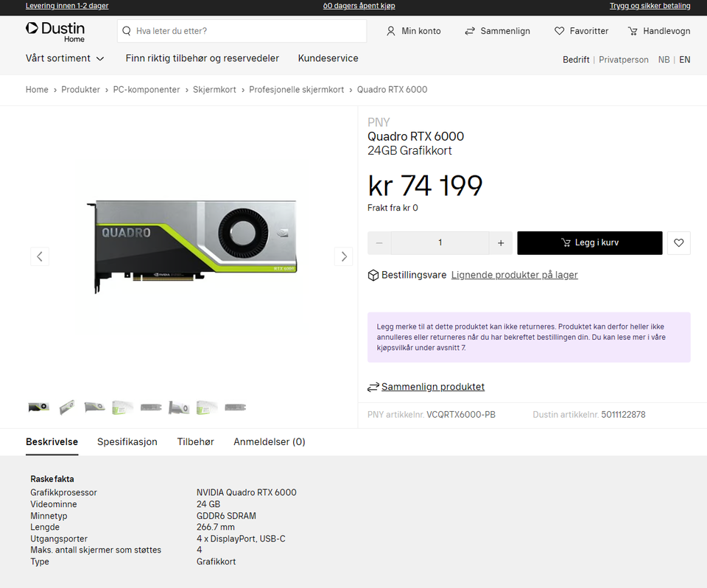Select the fourth product thumbnail
Screen dimensions: 707x588
coord(123,407)
